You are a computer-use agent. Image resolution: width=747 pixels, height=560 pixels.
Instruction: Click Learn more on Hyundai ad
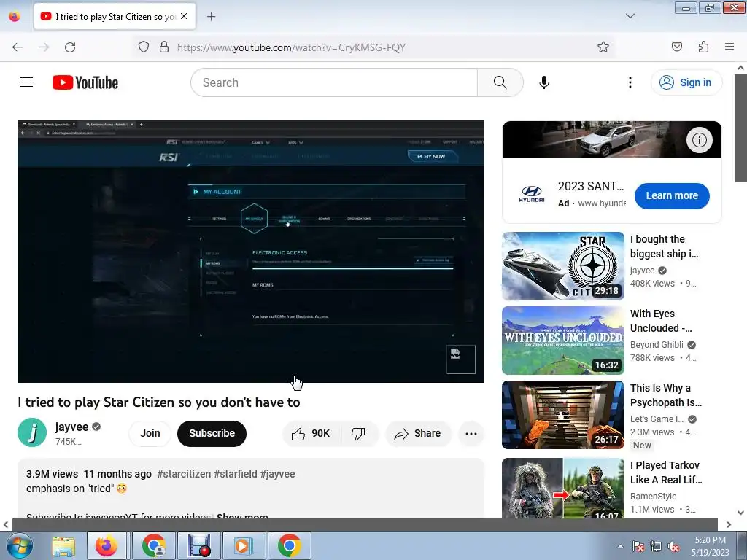672,195
